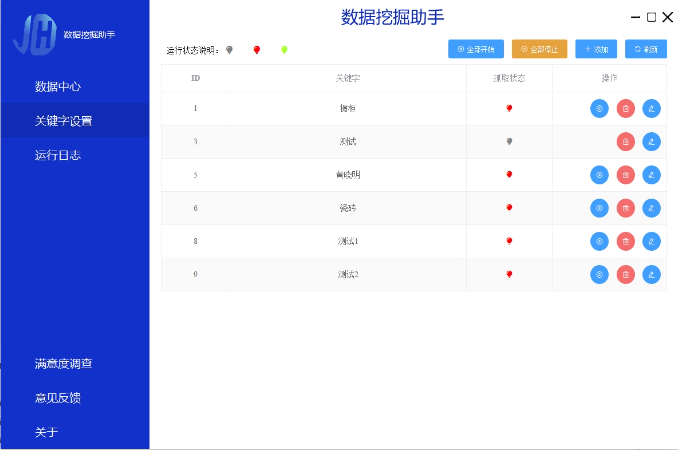Click the edit pencil icon in row ID 1
The image size is (679, 450).
click(x=652, y=108)
